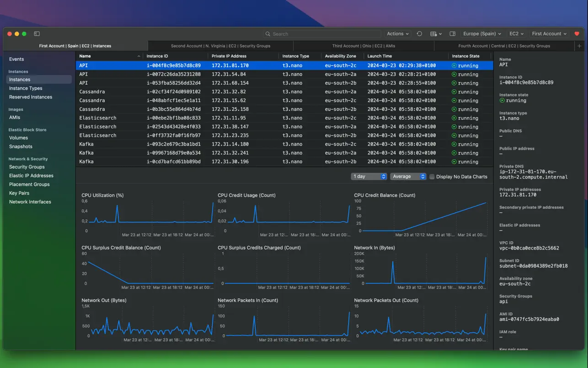Open the Average statistic dropdown
The image size is (588, 368).
408,177
